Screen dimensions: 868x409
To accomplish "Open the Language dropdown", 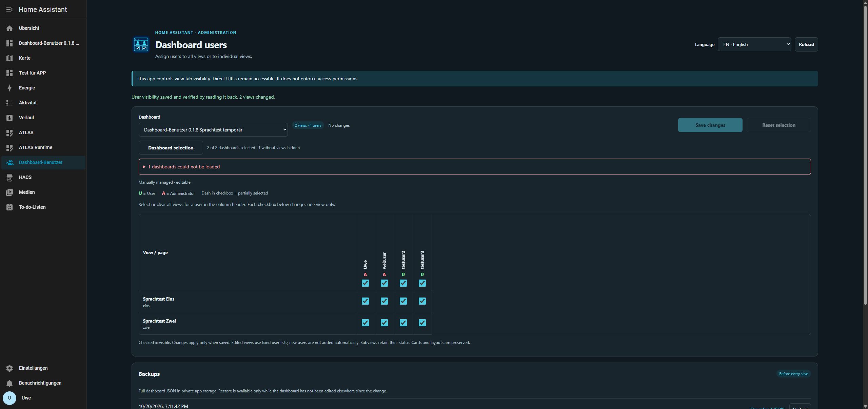I will (x=754, y=44).
